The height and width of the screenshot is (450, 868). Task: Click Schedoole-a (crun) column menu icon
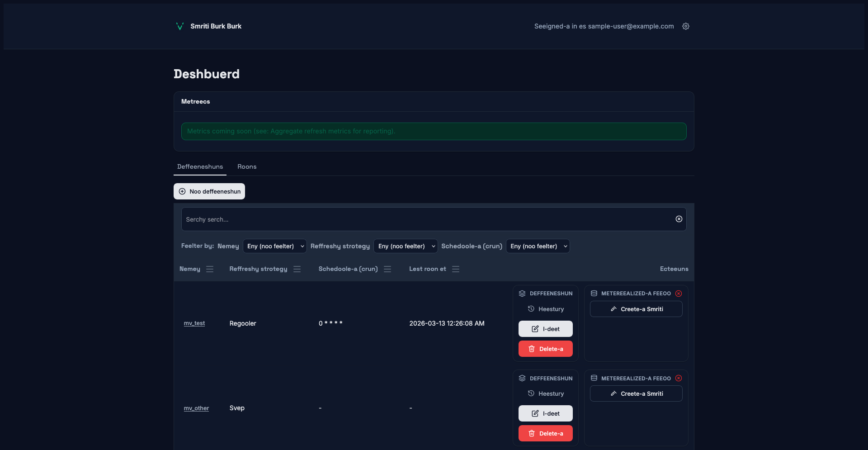387,269
